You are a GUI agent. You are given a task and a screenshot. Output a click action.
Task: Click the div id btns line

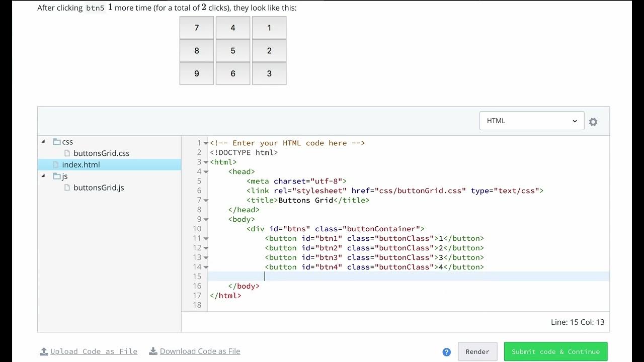click(336, 229)
